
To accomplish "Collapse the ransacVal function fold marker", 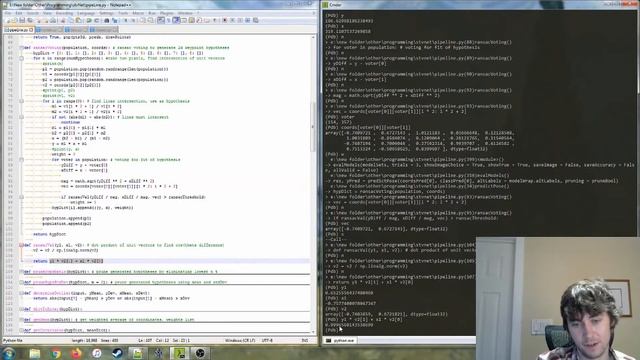I will [x=21, y=245].
